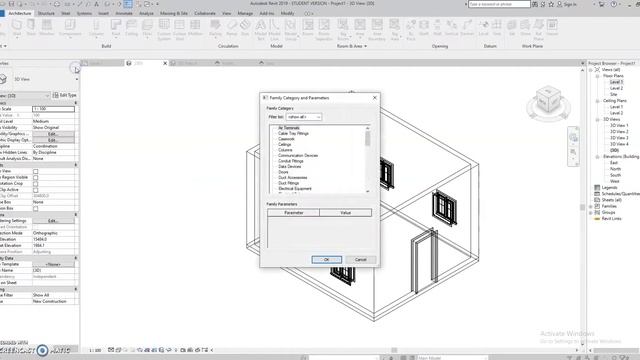Viewport: 640px width, 360px height.
Task: Select the Door tool in ribbon
Action: tap(31, 27)
